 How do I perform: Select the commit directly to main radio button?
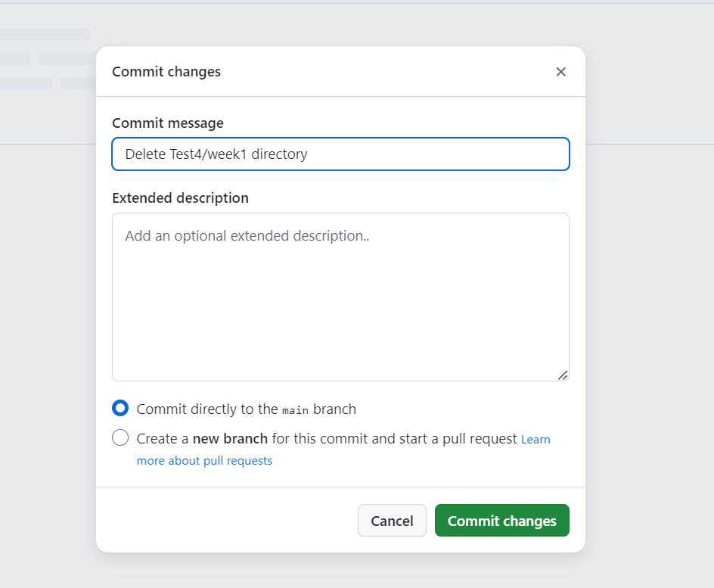click(x=120, y=409)
